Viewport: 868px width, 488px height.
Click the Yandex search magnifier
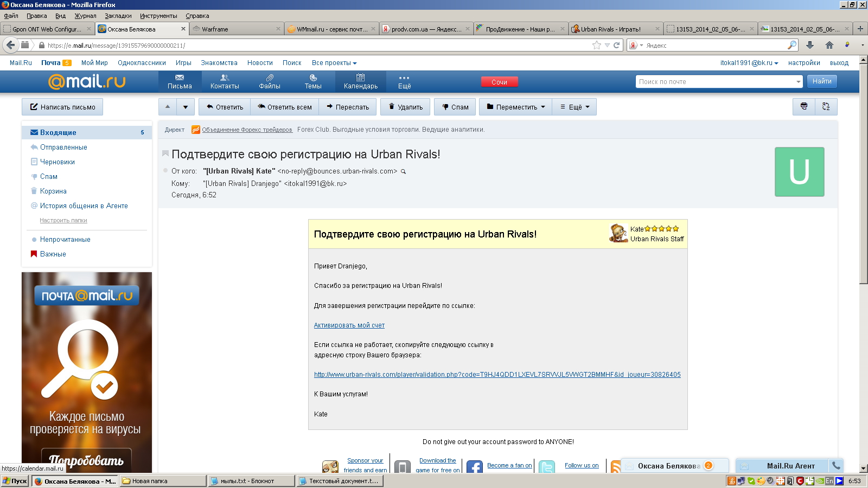point(792,45)
